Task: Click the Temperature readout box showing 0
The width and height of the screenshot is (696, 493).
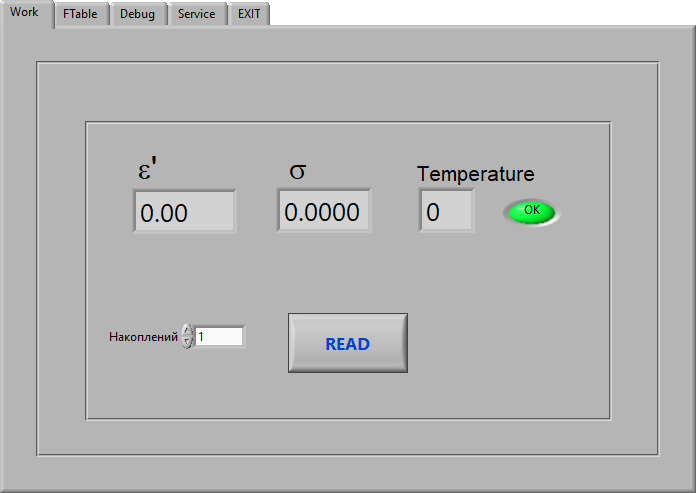Action: 446,211
